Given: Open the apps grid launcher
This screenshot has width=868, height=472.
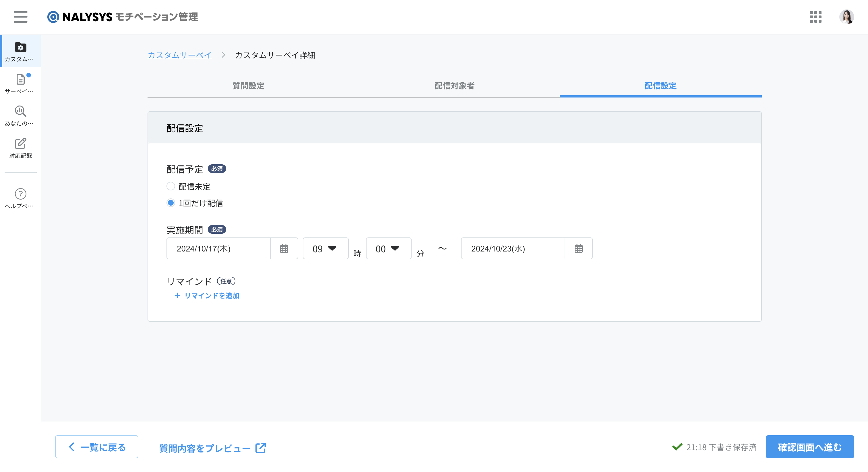Looking at the screenshot, I should (x=815, y=17).
